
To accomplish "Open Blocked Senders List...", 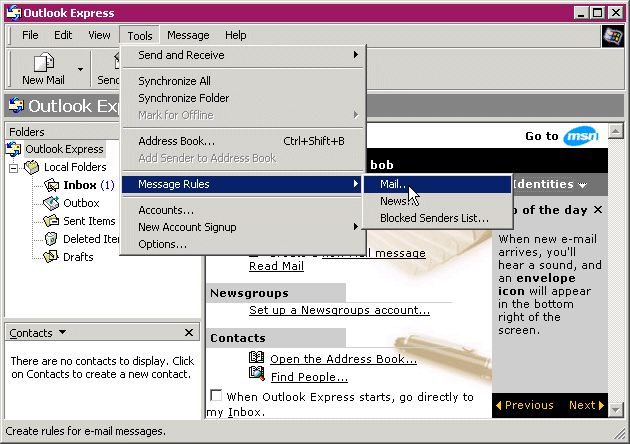I will (x=437, y=218).
